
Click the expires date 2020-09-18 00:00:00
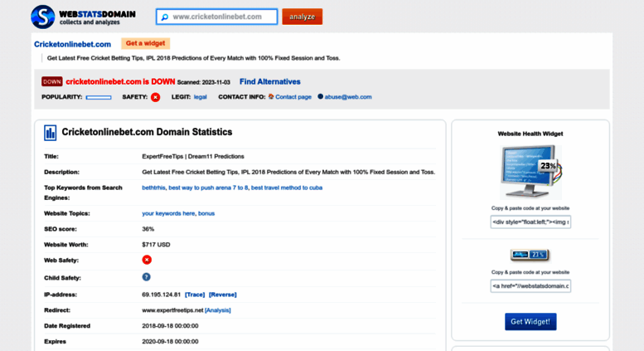[x=170, y=342]
